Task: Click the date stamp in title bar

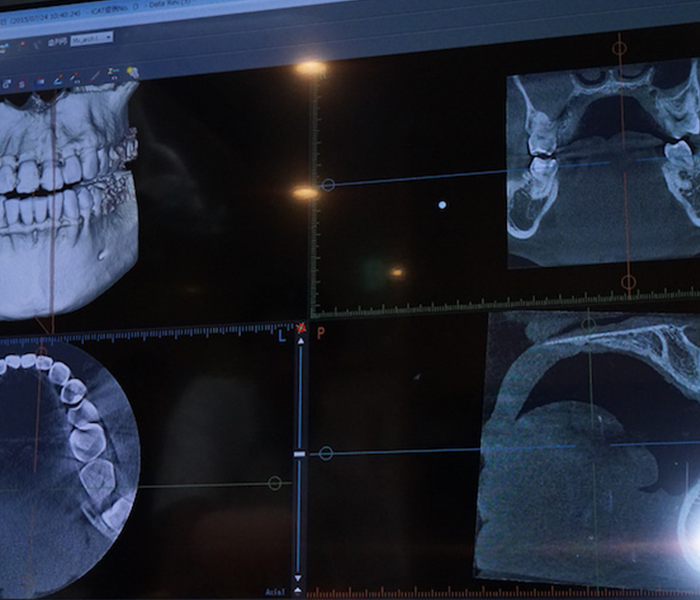Action: click(45, 17)
